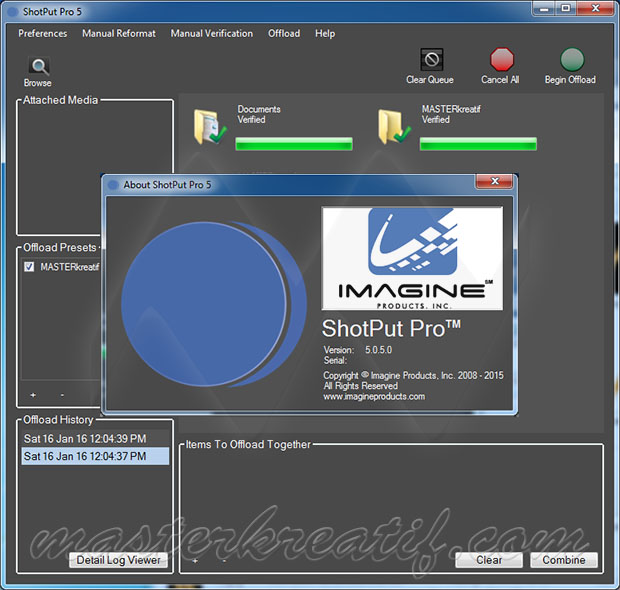Close the About ShotPut Pro 5 dialog
620x590 pixels.
(x=494, y=181)
